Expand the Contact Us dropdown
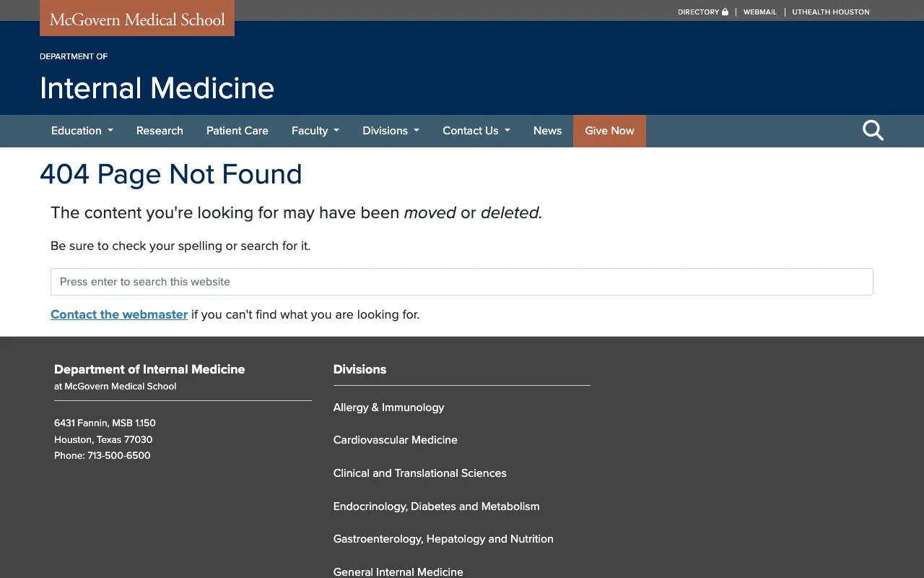Screen dimensions: 924x578 [x=476, y=131]
